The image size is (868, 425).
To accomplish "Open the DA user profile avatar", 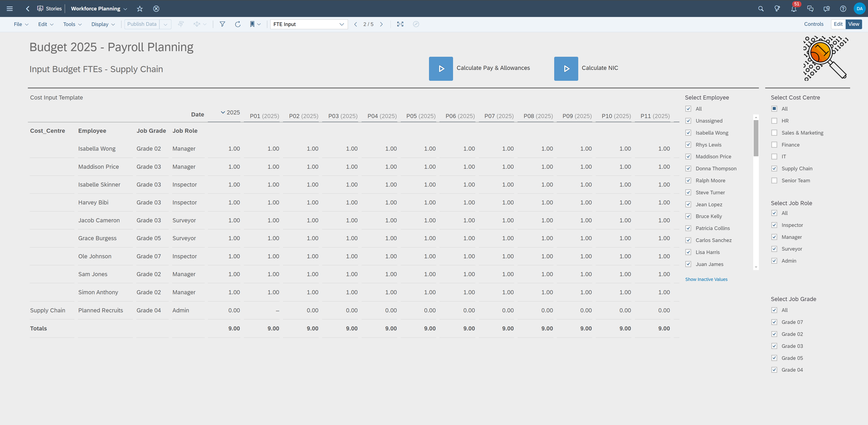I will (x=860, y=9).
